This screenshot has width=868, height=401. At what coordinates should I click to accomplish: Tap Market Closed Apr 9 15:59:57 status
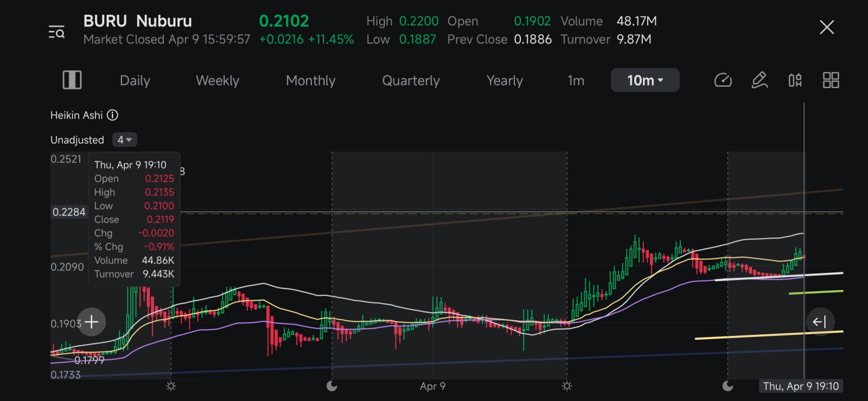(x=167, y=40)
